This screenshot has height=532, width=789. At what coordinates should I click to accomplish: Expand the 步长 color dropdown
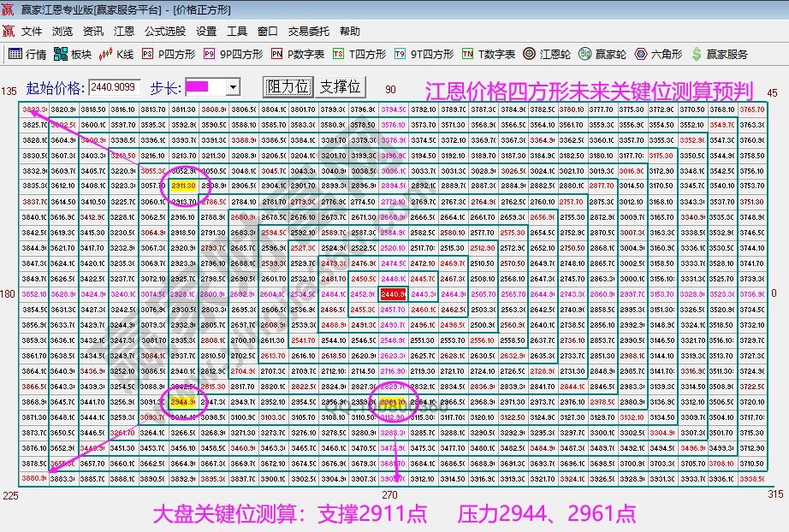point(233,87)
